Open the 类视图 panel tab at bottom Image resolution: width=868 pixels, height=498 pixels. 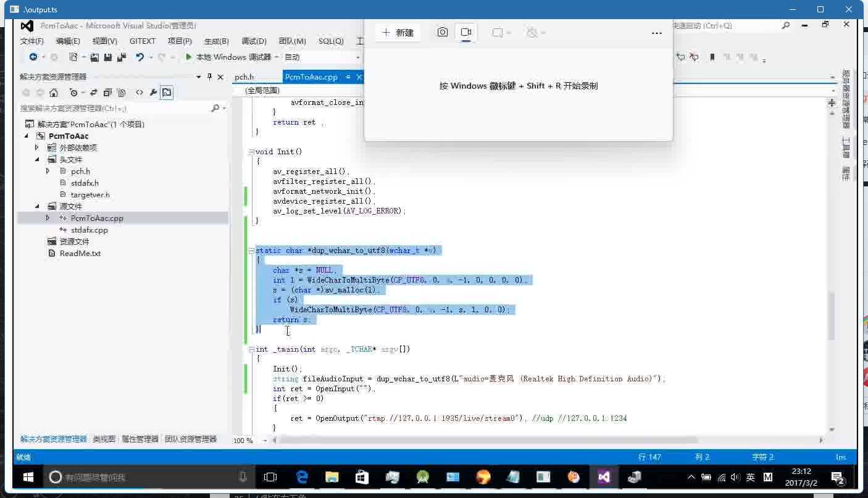[104, 439]
